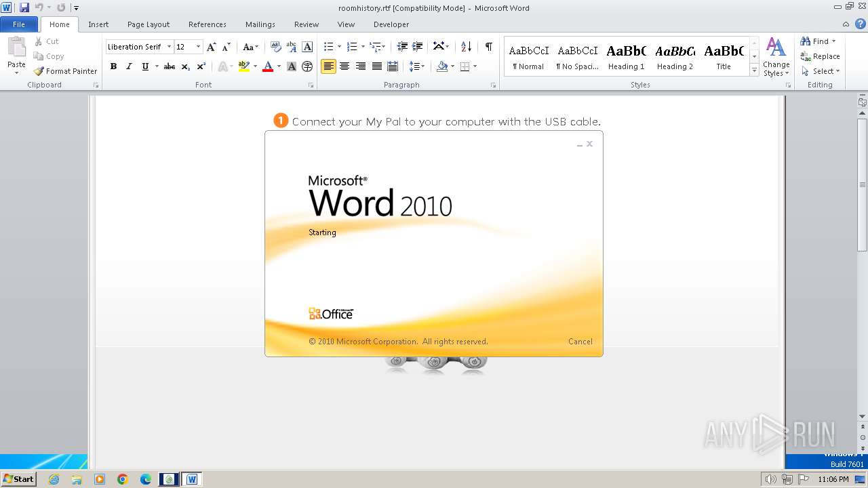Click the Decrease Indent icon
The width and height of the screenshot is (868, 488).
(x=402, y=47)
